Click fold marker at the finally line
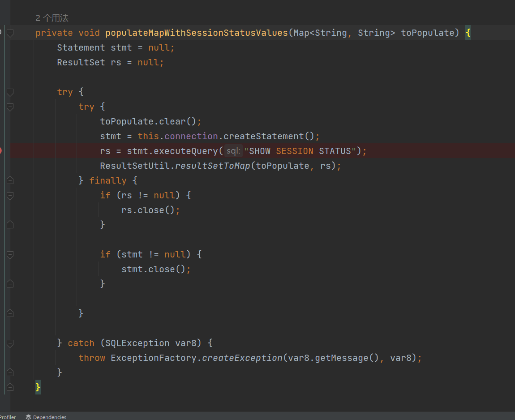The width and height of the screenshot is (515, 420). (x=10, y=180)
